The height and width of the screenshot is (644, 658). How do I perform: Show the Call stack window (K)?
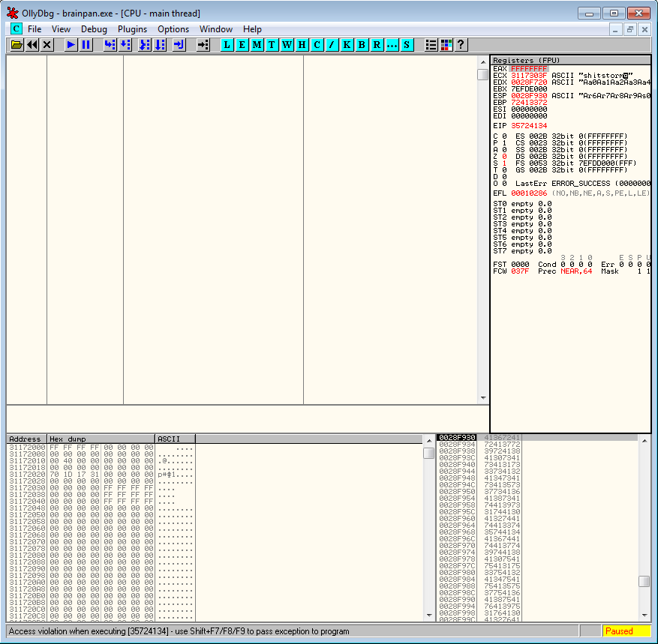[x=347, y=44]
